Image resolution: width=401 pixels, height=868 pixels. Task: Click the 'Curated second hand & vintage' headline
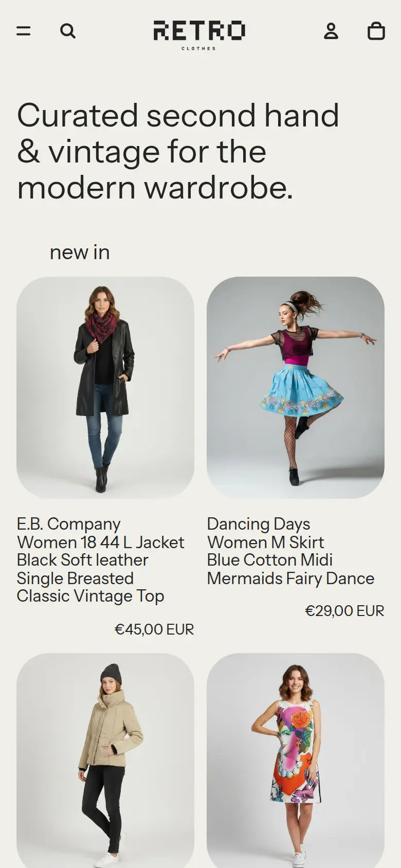pyautogui.click(x=178, y=151)
